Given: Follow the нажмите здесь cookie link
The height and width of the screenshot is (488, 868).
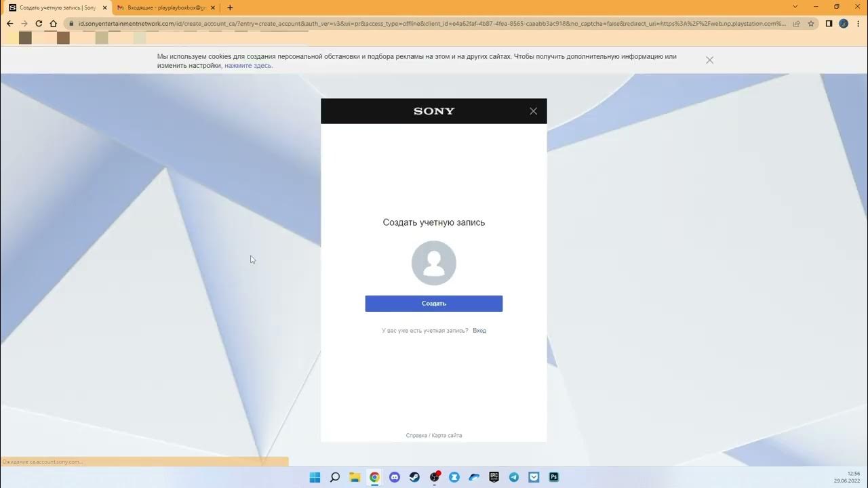Looking at the screenshot, I should [248, 66].
